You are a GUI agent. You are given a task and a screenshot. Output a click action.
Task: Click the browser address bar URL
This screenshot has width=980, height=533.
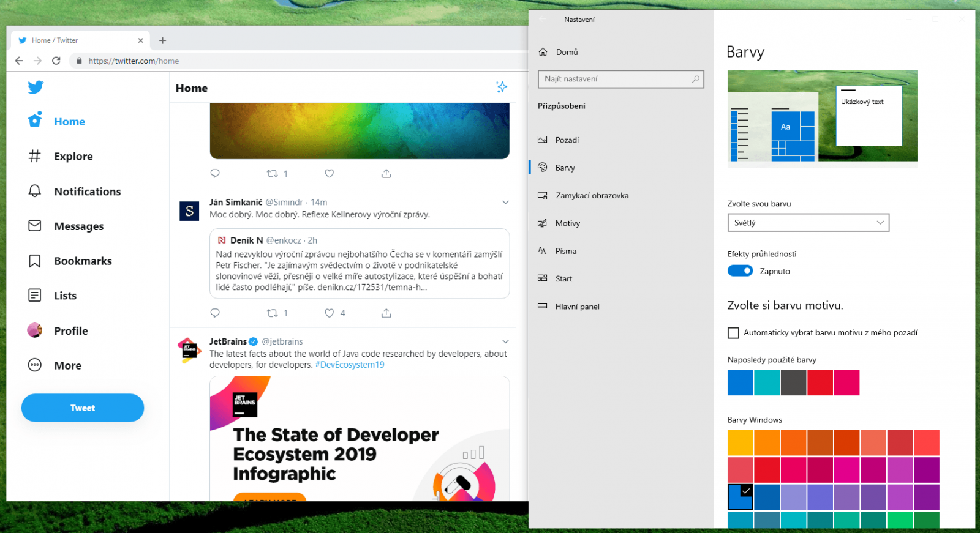134,61
